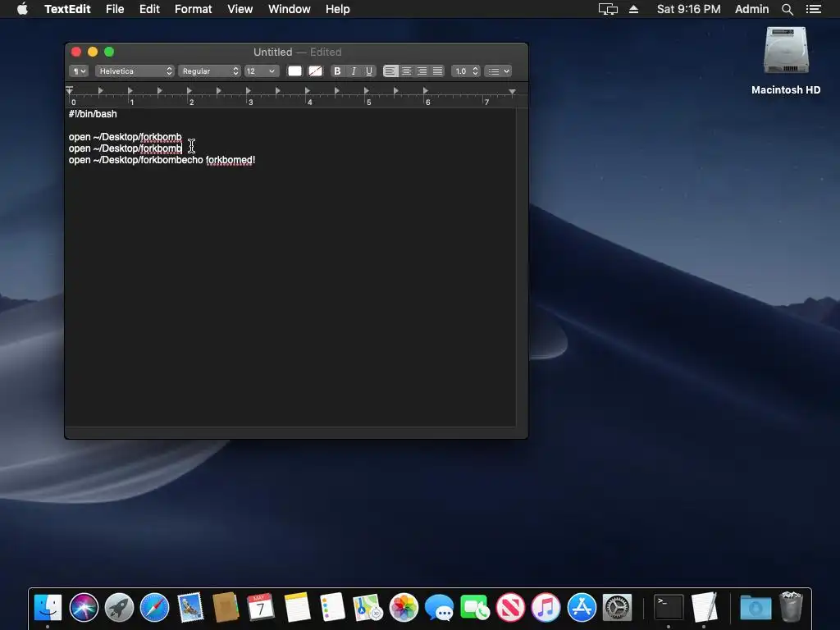Open the News icon in Dock
This screenshot has height=630, width=840.
point(510,608)
